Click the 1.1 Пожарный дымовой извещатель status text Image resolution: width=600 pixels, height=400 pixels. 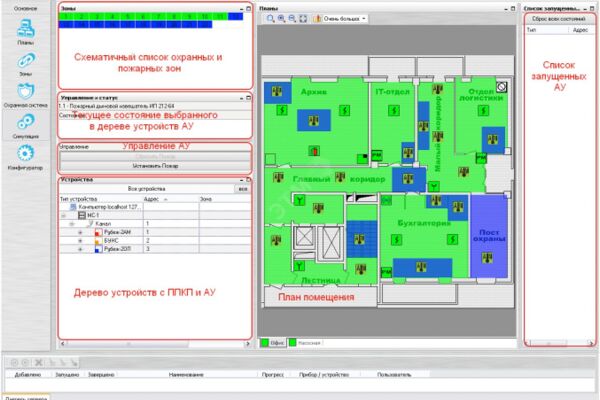click(x=116, y=106)
